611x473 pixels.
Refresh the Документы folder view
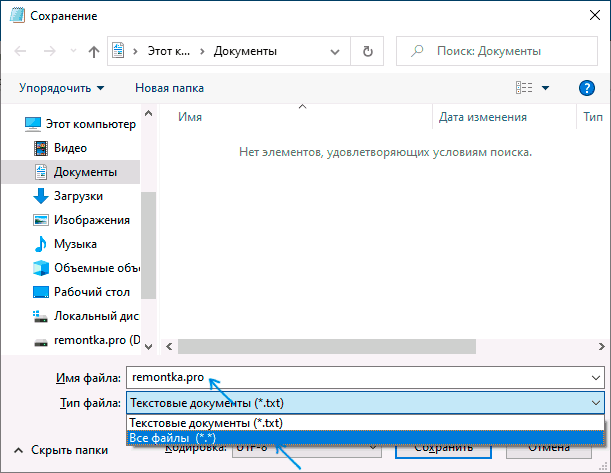point(367,51)
